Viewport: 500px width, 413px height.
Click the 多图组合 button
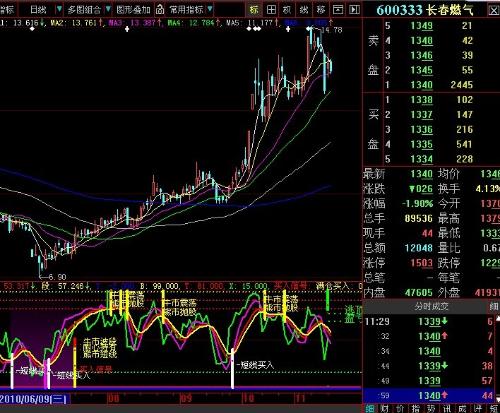tap(84, 9)
